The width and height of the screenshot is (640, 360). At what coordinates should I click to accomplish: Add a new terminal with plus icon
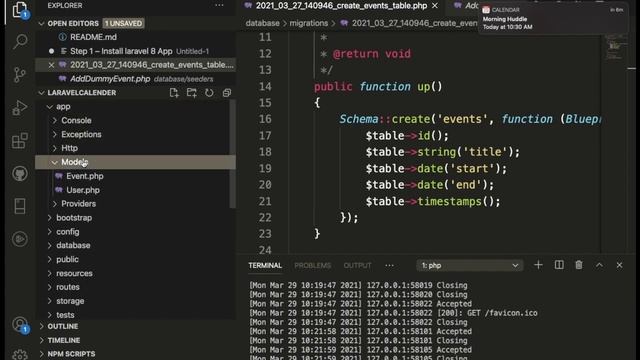tap(538, 265)
